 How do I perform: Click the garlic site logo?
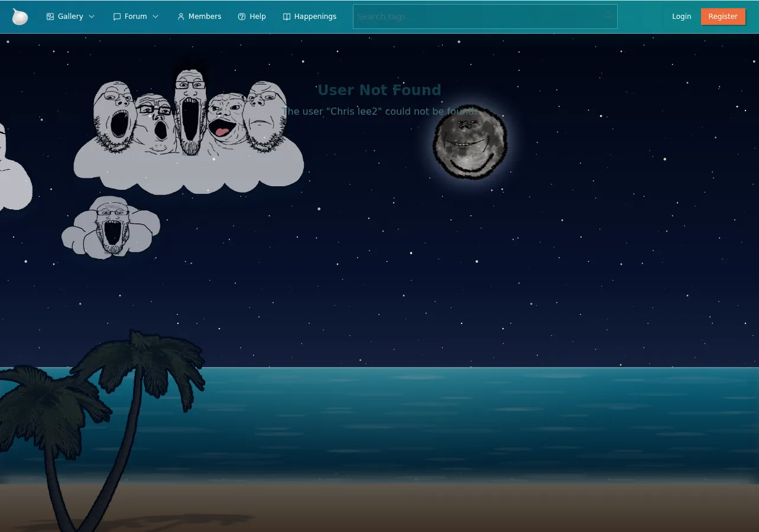(20, 17)
